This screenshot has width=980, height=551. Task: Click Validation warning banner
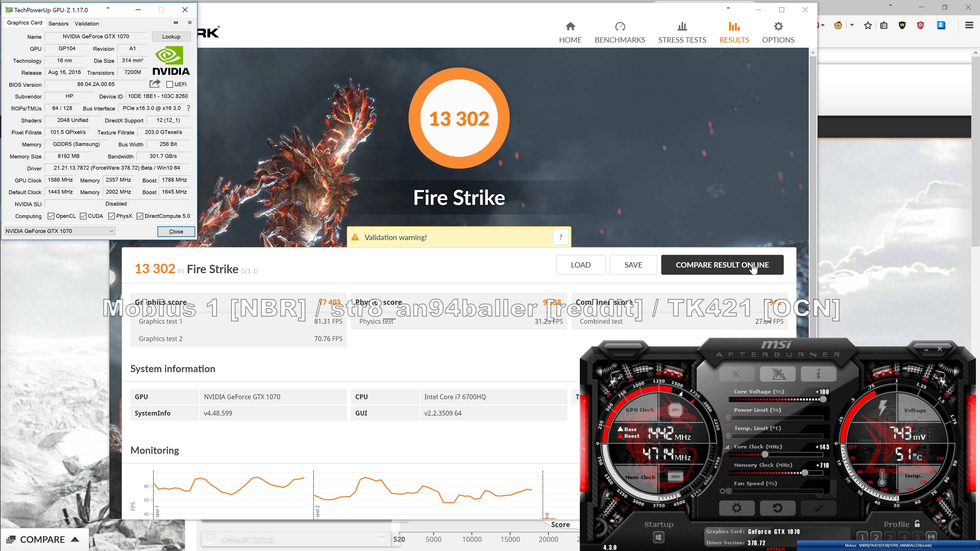click(x=459, y=237)
